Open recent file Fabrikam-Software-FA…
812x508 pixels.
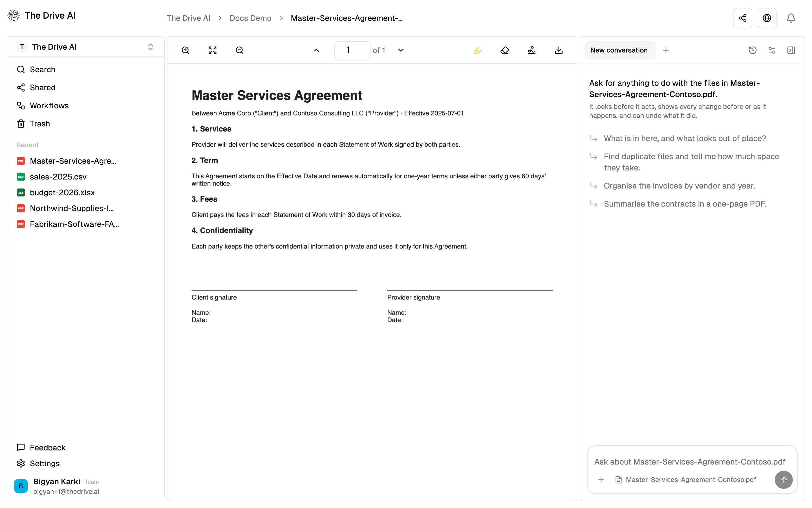68,224
